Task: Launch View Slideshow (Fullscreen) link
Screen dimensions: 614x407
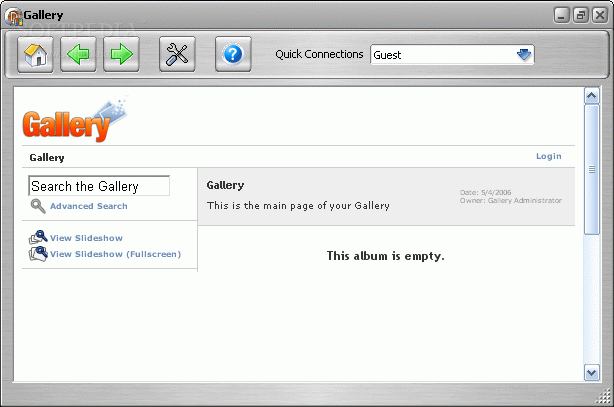Action: (x=116, y=254)
